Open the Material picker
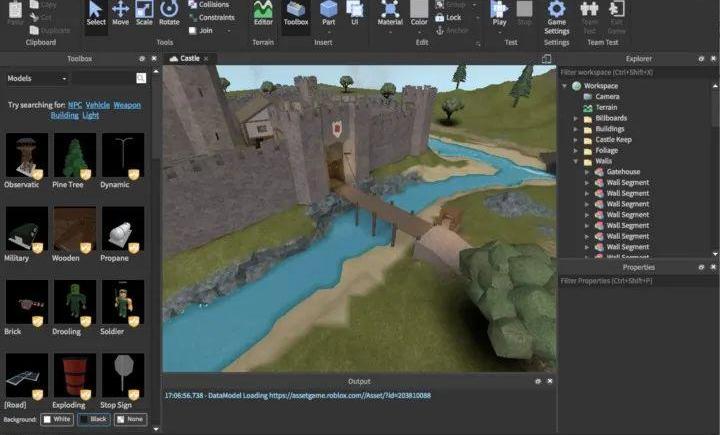720x435 pixels. tap(390, 13)
